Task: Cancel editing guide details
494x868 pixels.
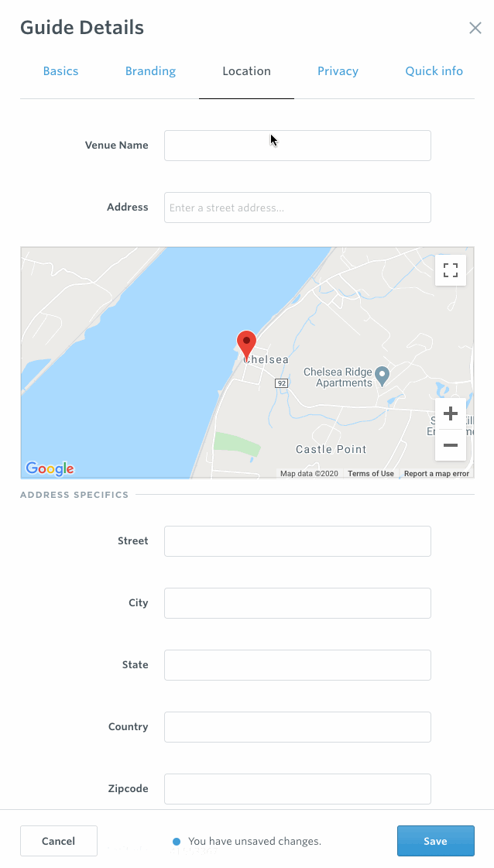Action: pyautogui.click(x=58, y=840)
